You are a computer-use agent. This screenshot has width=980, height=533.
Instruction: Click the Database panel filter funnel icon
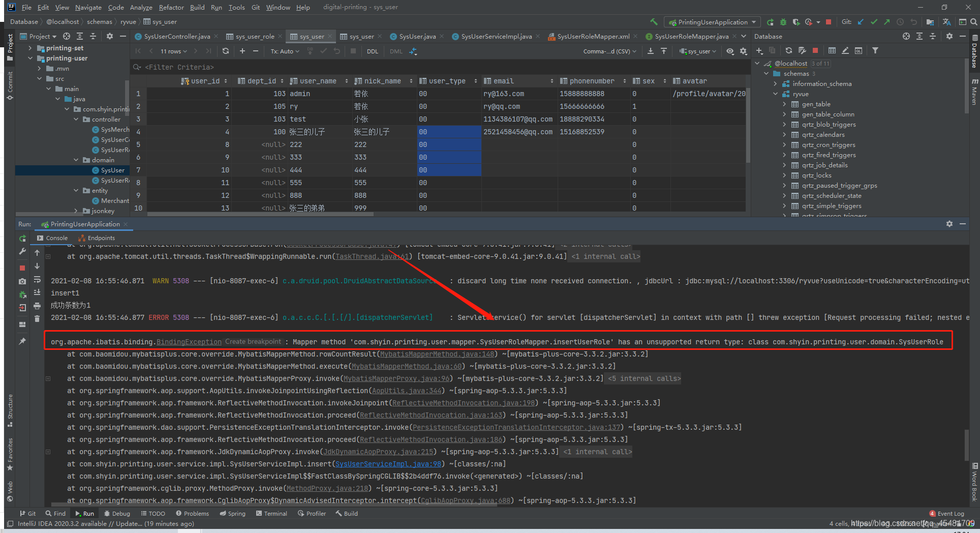pyautogui.click(x=875, y=50)
